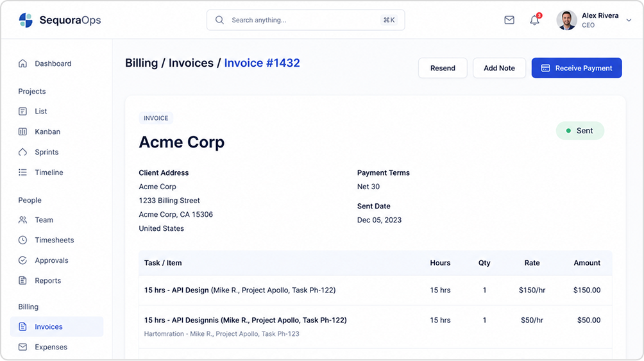The height and width of the screenshot is (361, 644).
Task: Click the Resend button
Action: (x=443, y=68)
